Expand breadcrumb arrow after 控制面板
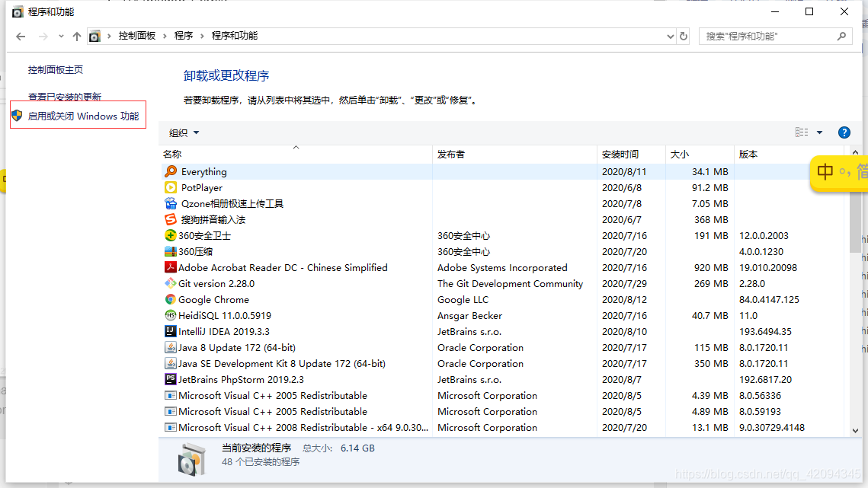Viewport: 868px width, 488px height. [165, 36]
